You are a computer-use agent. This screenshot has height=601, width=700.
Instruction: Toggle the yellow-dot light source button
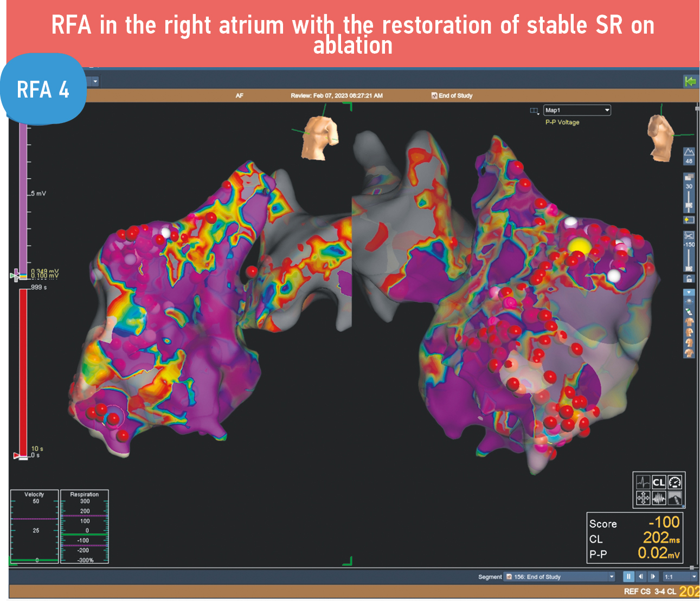(689, 220)
